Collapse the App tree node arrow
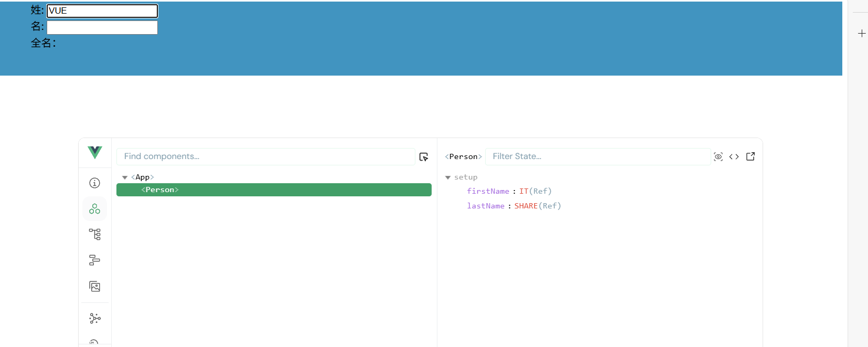Screen dimensions: 868x347 coord(125,177)
